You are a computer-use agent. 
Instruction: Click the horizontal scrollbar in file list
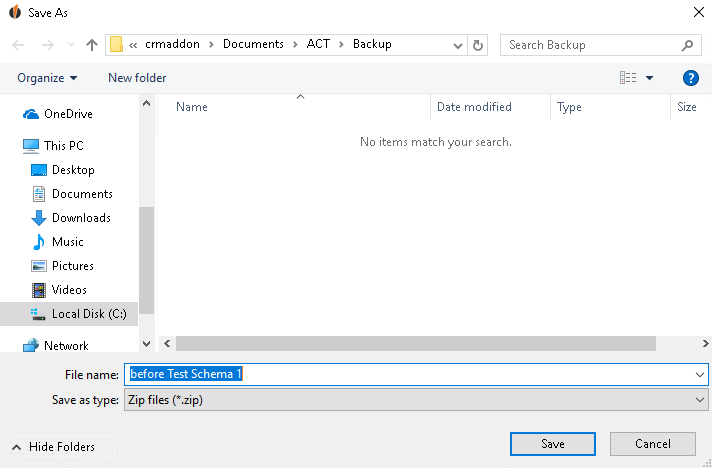coord(415,344)
